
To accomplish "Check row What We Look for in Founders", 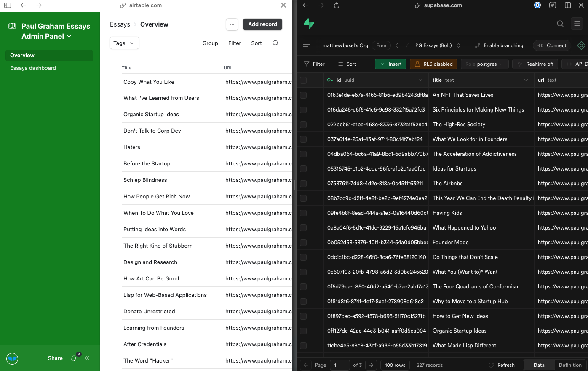I will [303, 139].
